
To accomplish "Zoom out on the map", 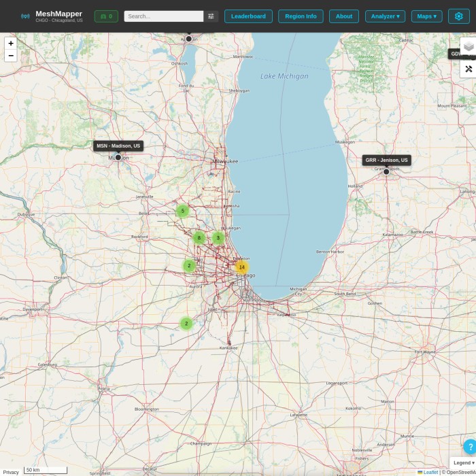I will tap(10, 56).
